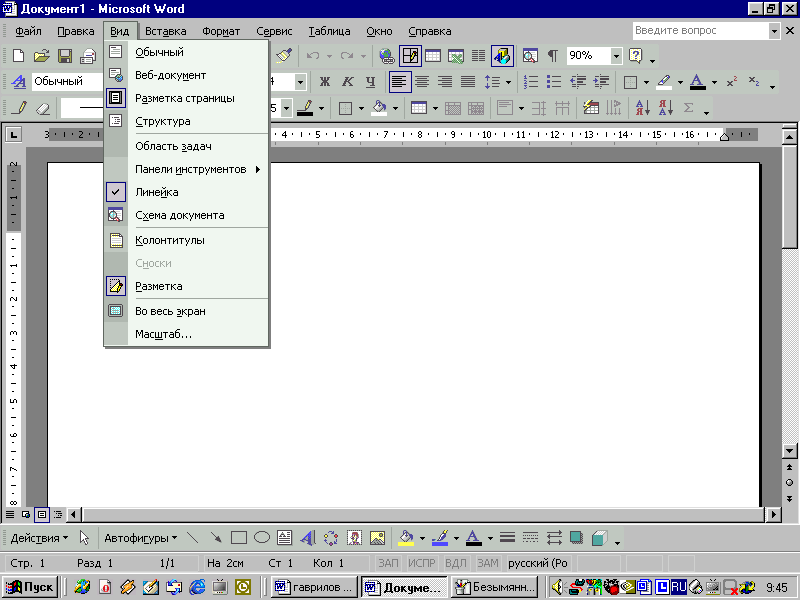Click the Format Painter brush icon

(284, 55)
